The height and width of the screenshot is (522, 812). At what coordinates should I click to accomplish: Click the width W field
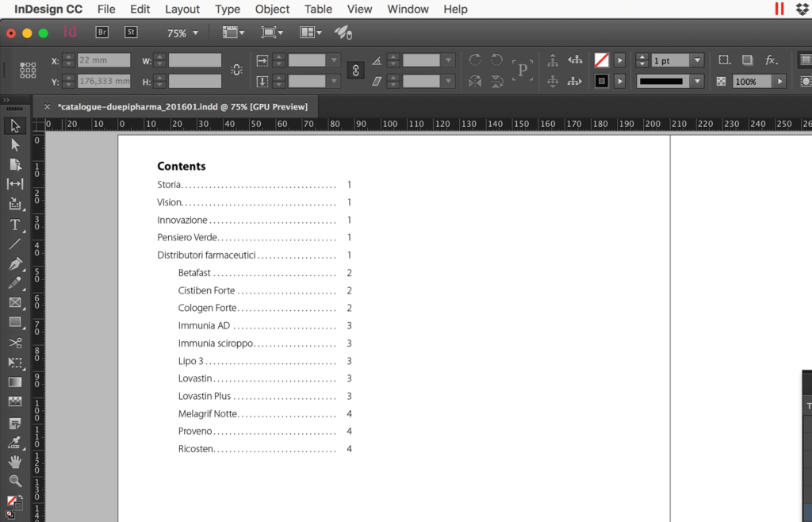(195, 60)
